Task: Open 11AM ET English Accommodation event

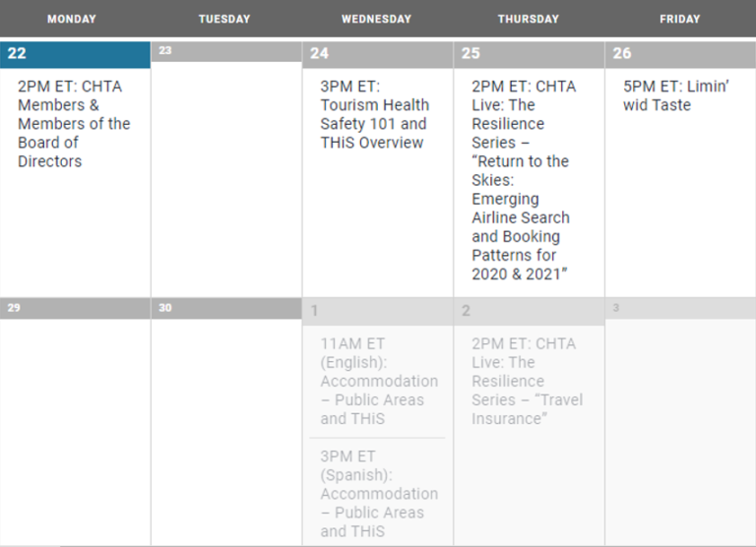Action: point(379,381)
